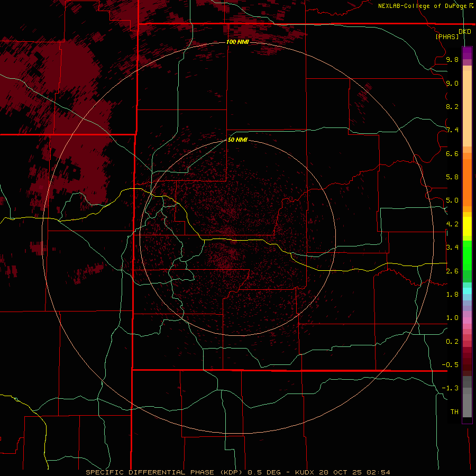The image size is (476, 476).
Task: Click the 1.0 legend value
Action: click(452, 318)
